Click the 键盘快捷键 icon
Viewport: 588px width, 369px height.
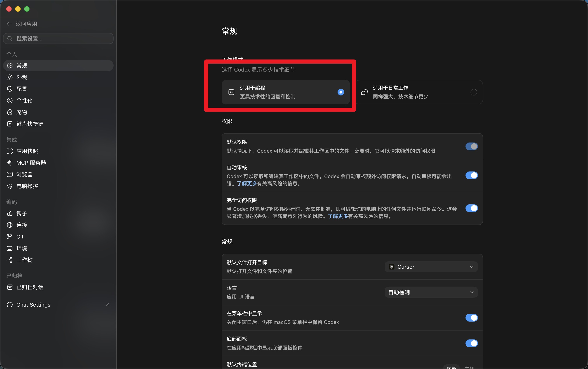coord(10,124)
